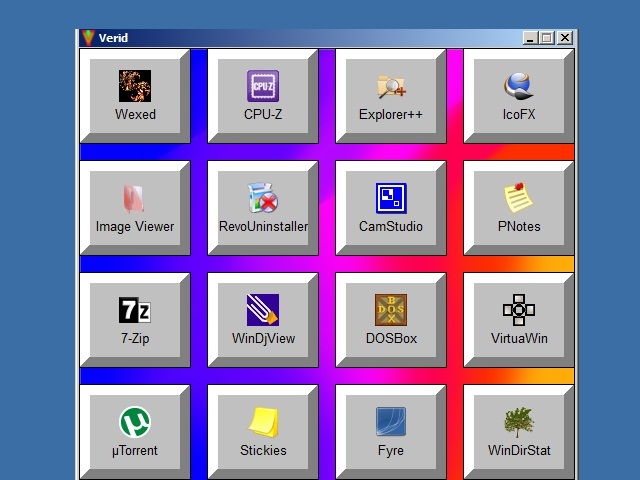Open the IcoFX icon editor
Viewport: 640px width, 480px height.
pos(519,96)
